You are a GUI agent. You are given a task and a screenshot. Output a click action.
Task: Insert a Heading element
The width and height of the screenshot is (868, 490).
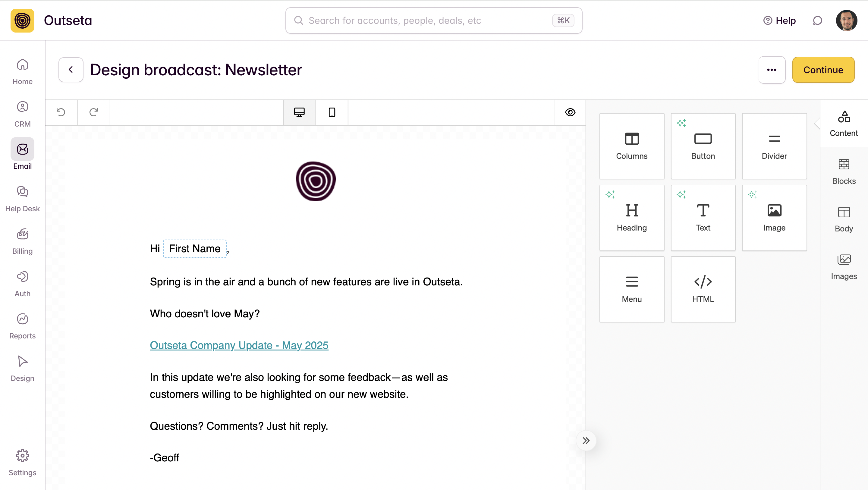point(631,218)
